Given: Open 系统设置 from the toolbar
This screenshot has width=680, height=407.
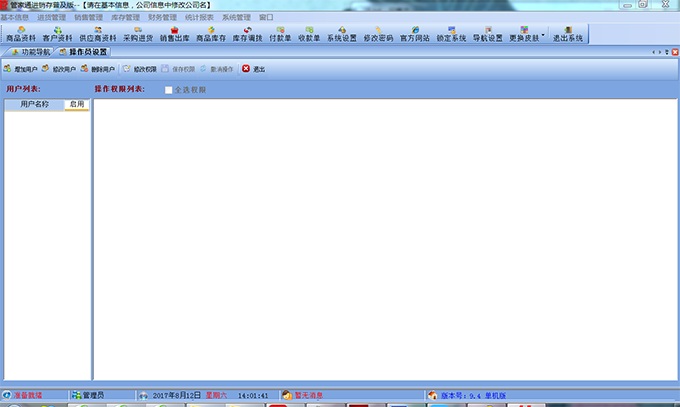Looking at the screenshot, I should pyautogui.click(x=342, y=34).
